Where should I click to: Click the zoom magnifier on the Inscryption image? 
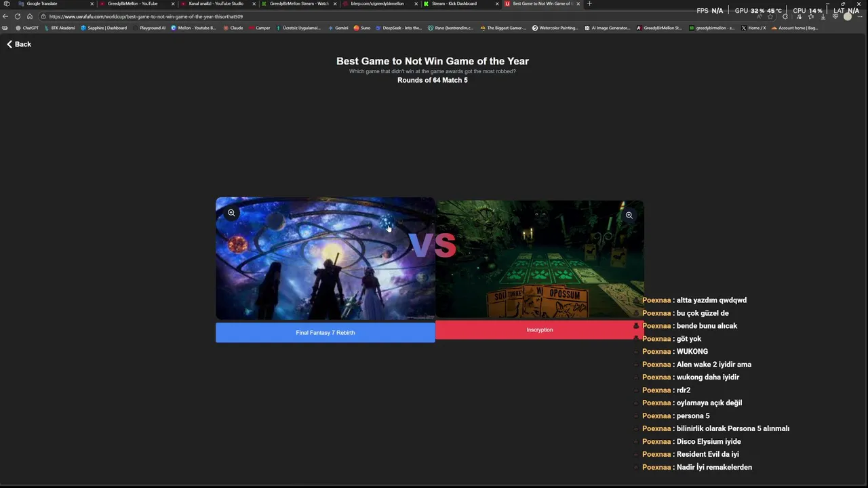tap(629, 216)
